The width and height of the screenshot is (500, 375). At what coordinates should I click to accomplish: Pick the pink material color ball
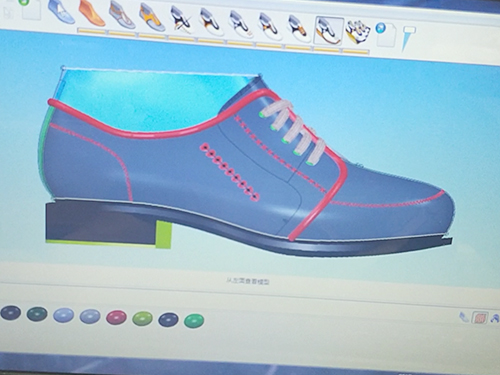click(116, 317)
